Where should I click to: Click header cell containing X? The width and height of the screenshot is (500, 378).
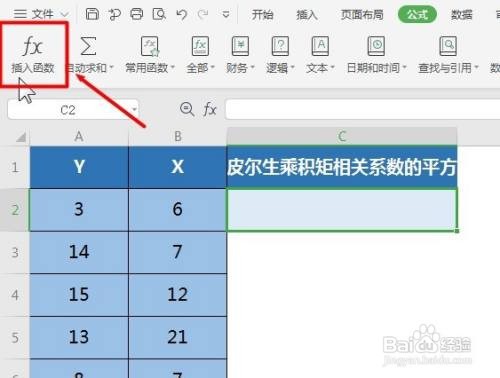[x=178, y=167]
